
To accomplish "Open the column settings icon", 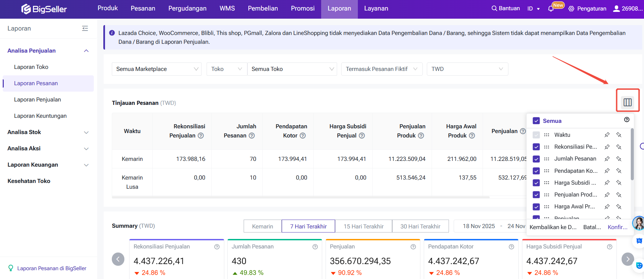I will coord(627,102).
